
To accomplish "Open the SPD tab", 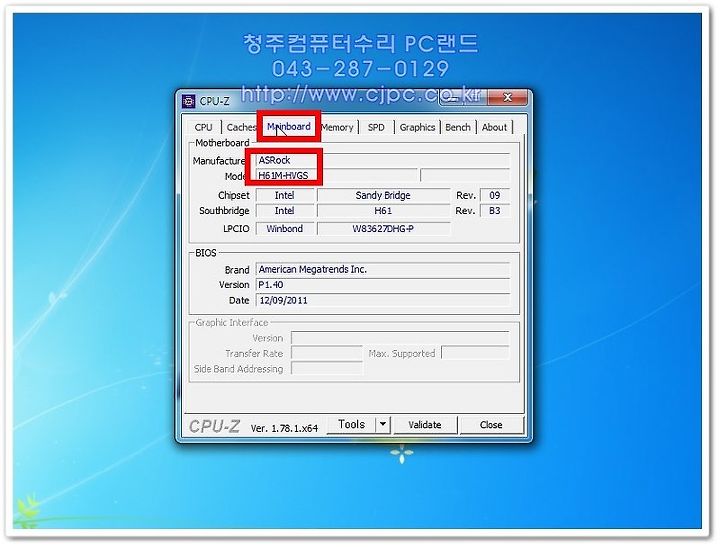I will coord(376,127).
